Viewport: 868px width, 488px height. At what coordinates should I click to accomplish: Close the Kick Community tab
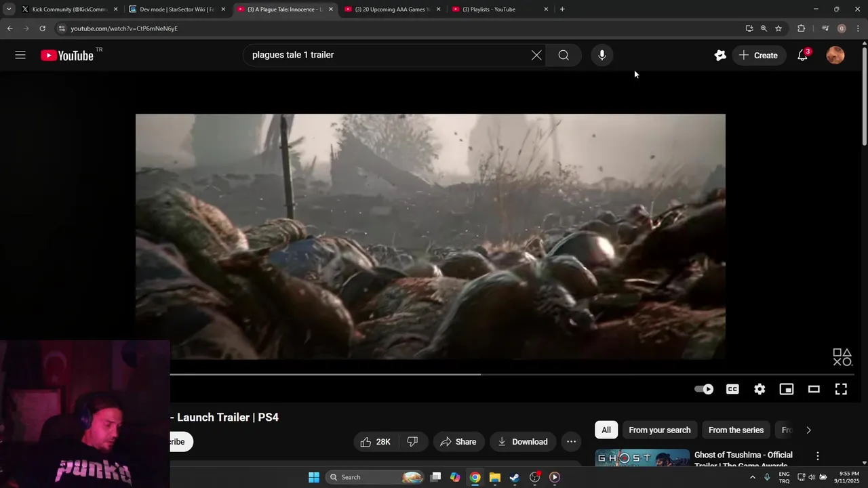point(115,9)
